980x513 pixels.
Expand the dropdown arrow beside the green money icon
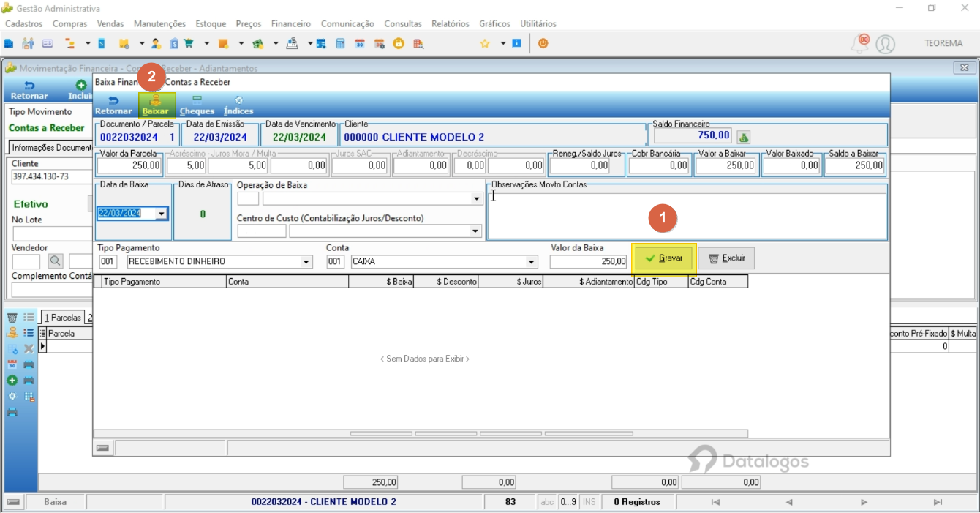[x=276, y=44]
